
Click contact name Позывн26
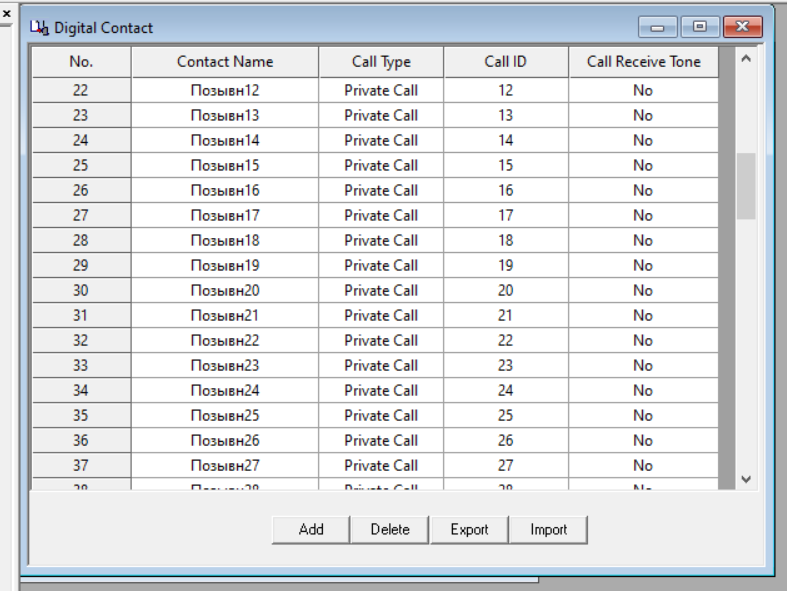[225, 440]
